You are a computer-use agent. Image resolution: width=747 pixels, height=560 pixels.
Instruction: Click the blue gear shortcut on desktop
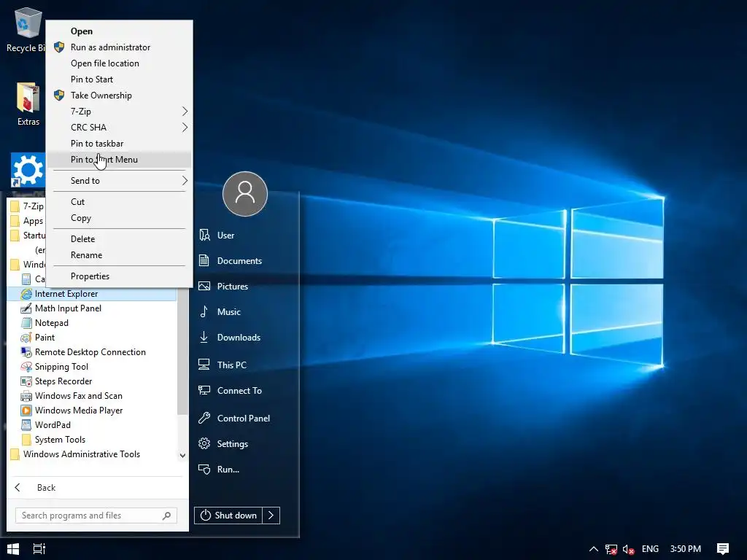pyautogui.click(x=28, y=169)
